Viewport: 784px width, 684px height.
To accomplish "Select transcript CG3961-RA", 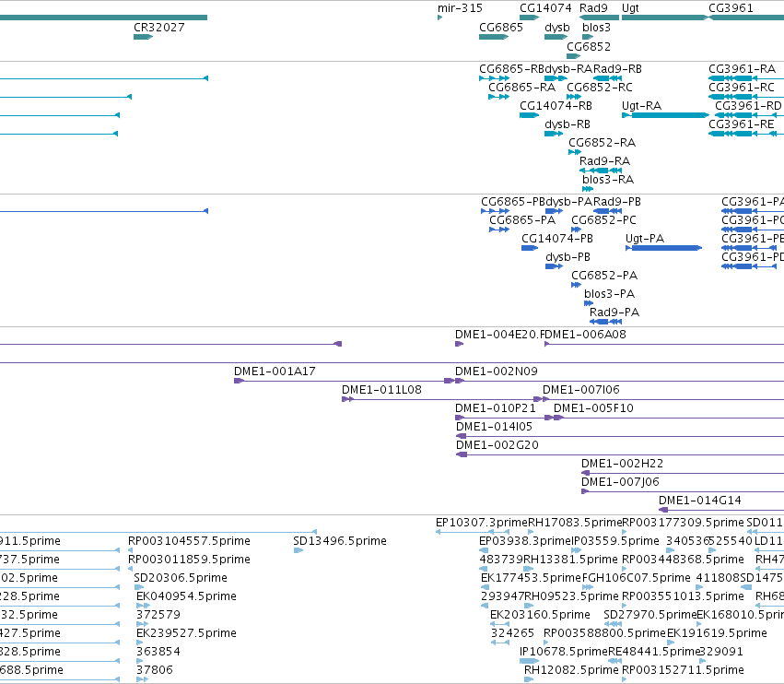I will pyautogui.click(x=746, y=78).
